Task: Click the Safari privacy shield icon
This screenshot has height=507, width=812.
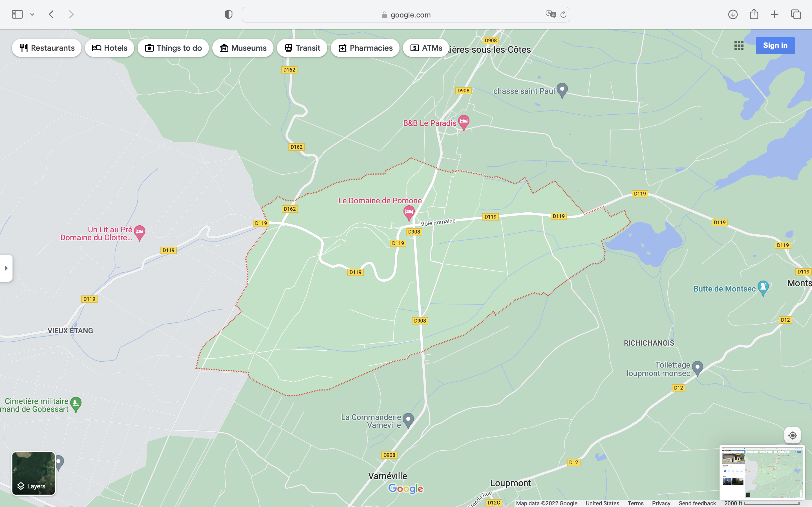Action: coord(228,14)
